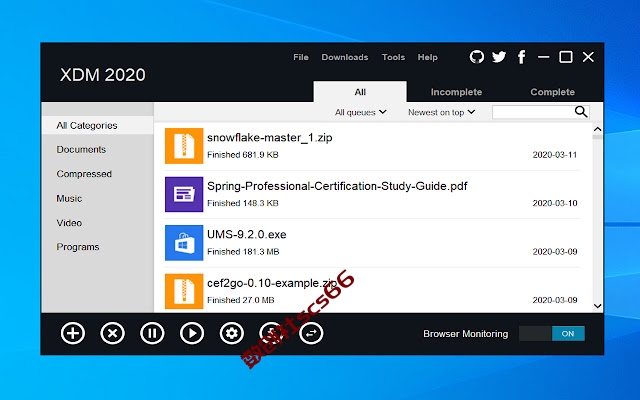640x400 pixels.
Task: Click the Finished 681.9 KB status text
Action: coord(243,155)
